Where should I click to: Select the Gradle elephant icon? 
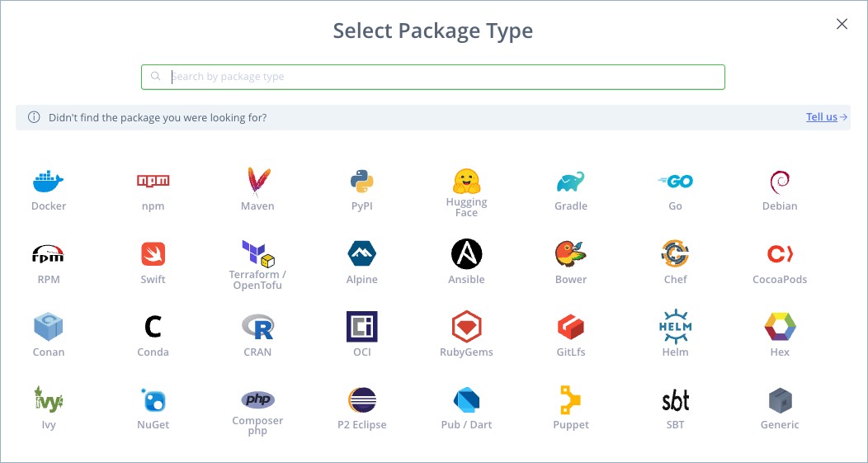click(x=571, y=181)
